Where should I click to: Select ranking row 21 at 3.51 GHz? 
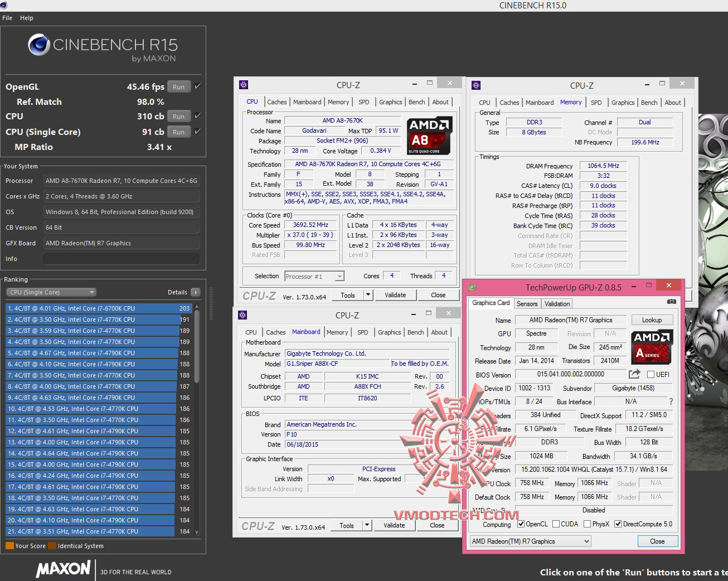pyautogui.click(x=99, y=531)
